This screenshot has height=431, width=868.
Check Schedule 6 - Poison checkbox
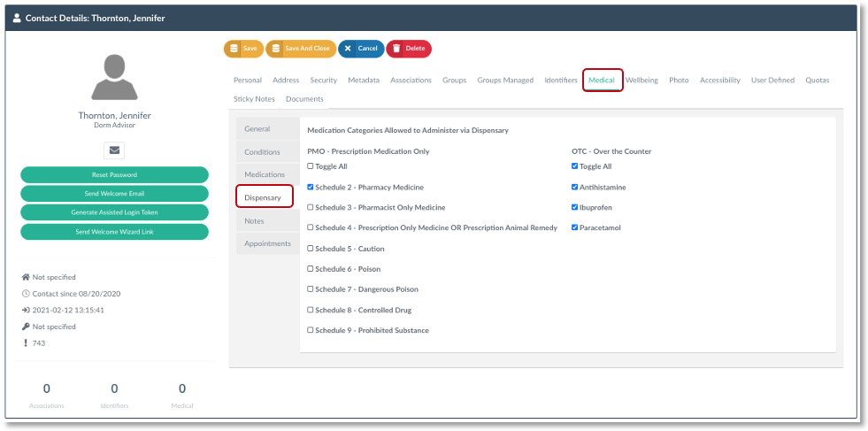click(x=311, y=269)
